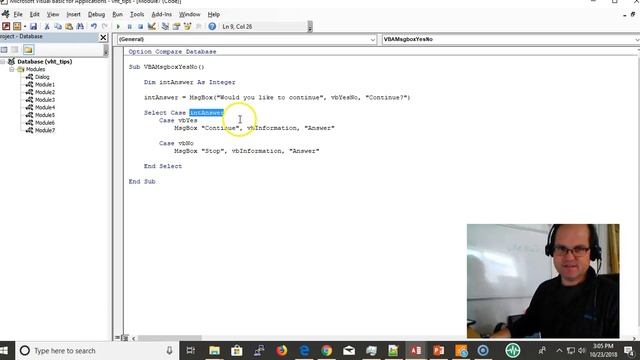Image resolution: width=640 pixels, height=360 pixels.
Task: Open Firefox from the taskbar
Action: (282, 351)
